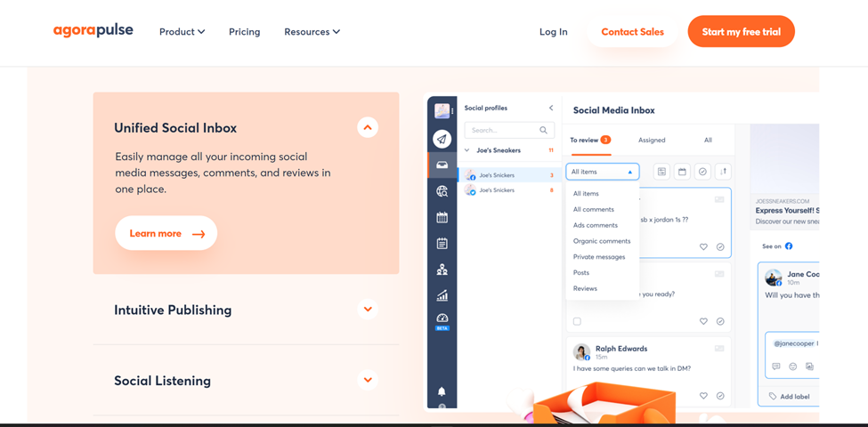Choose 'Reviews' from the filter list

585,288
